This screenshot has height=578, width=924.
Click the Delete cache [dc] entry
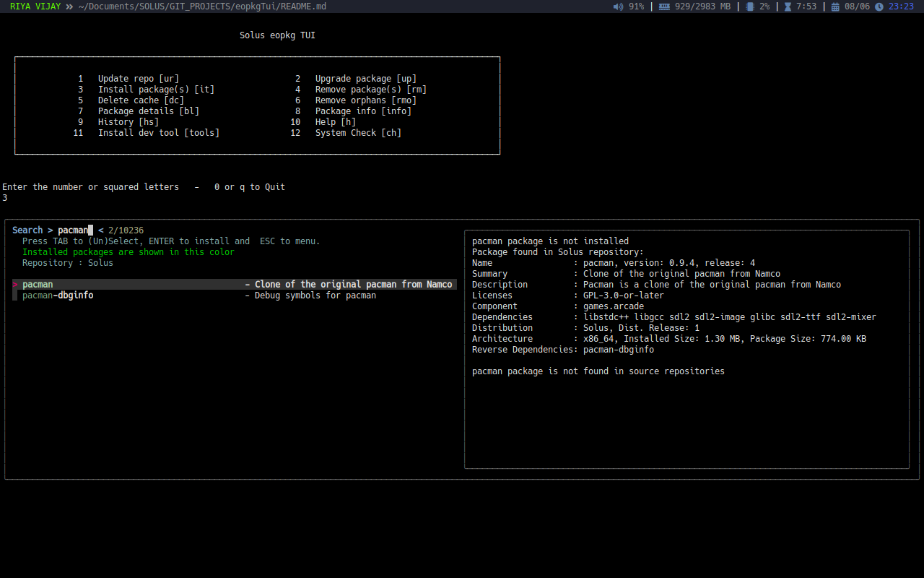[141, 100]
